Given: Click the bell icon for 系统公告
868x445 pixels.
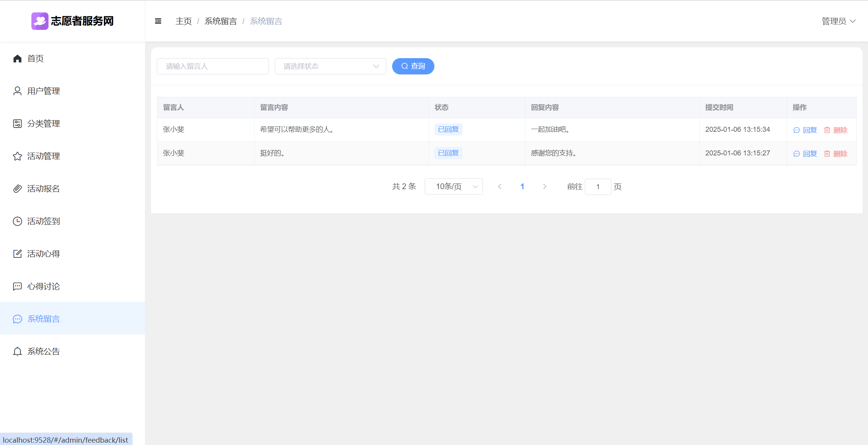Looking at the screenshot, I should (x=17, y=352).
